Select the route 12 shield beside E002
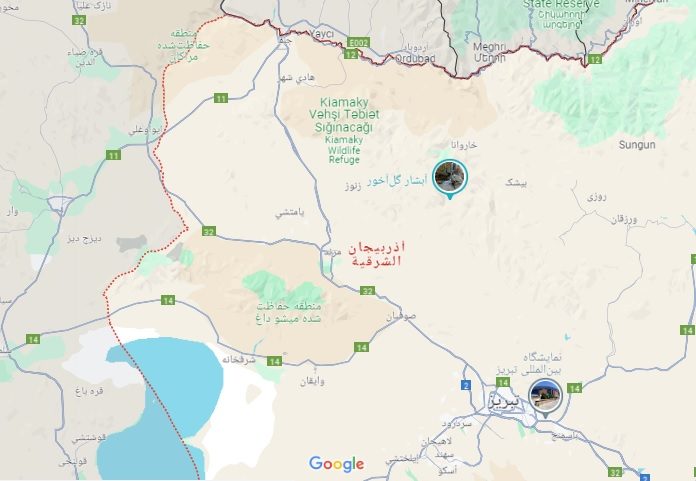This screenshot has width=696, height=481. pyautogui.click(x=351, y=55)
